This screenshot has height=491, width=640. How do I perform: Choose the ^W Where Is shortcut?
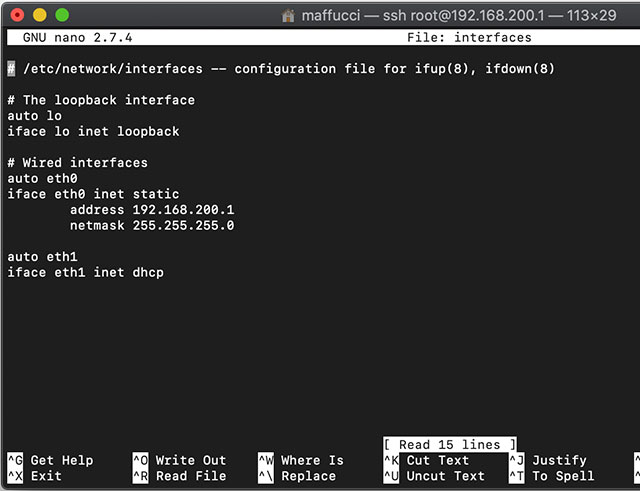point(300,461)
